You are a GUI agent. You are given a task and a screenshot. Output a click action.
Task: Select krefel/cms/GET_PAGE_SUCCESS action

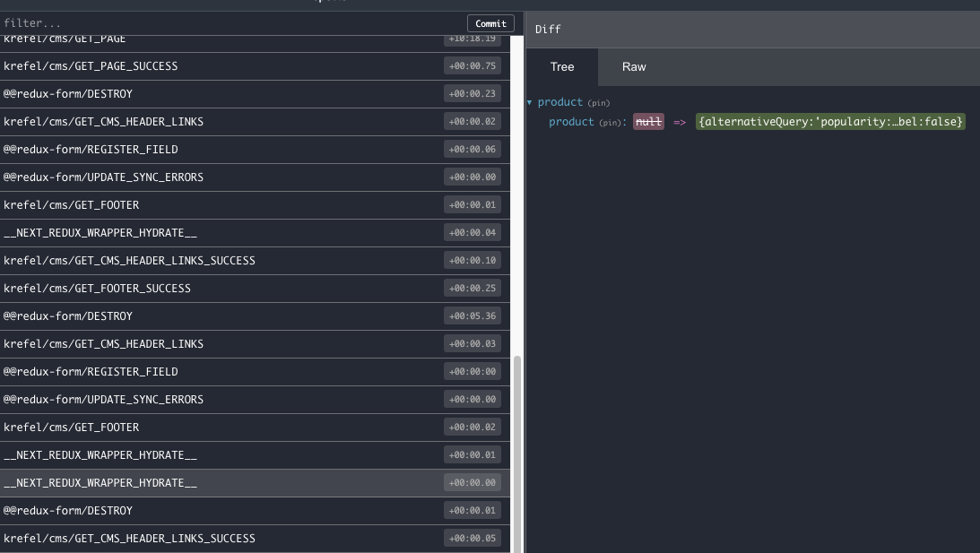tap(255, 66)
